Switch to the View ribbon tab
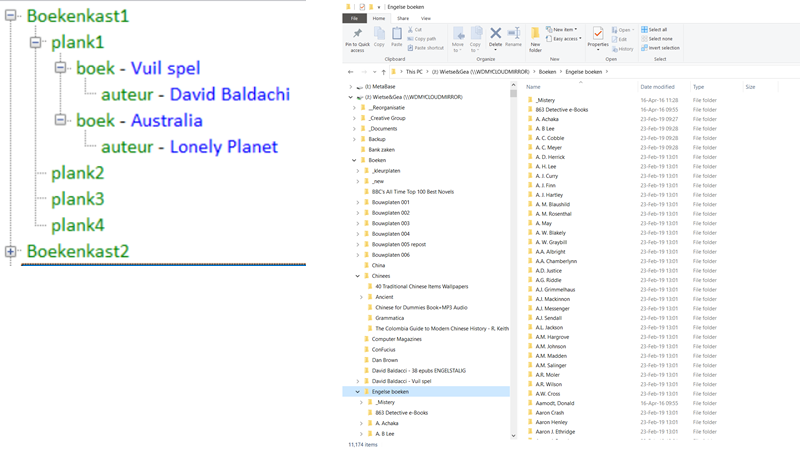This screenshot has height=450, width=800. [426, 18]
